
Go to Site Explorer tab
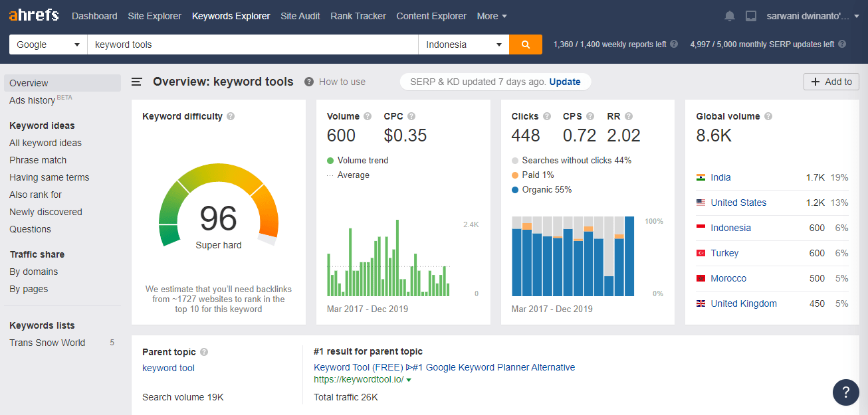[154, 16]
